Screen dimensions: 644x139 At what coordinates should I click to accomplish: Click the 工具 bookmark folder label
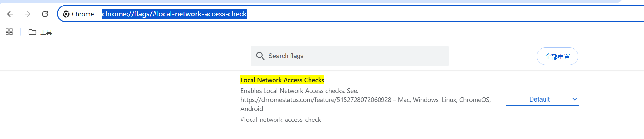tap(46, 32)
